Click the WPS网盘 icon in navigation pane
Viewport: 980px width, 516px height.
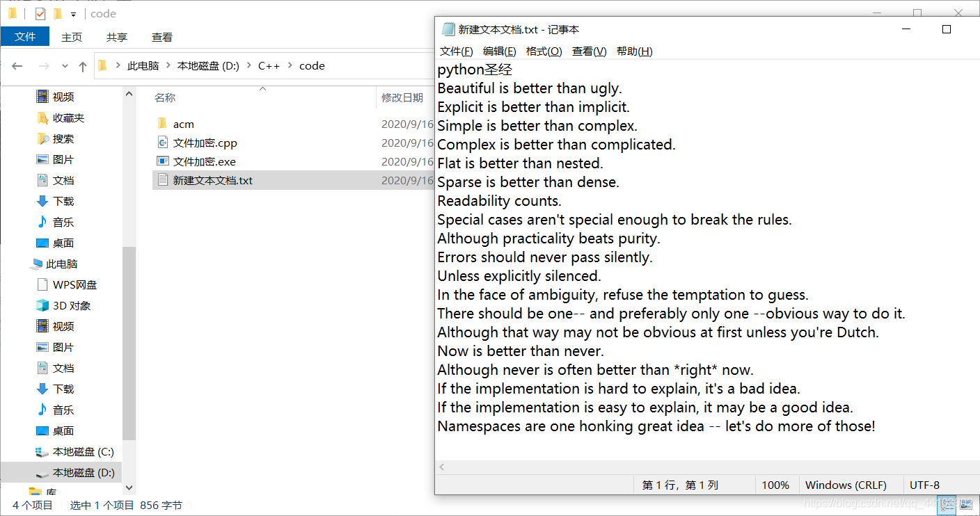click(x=42, y=284)
